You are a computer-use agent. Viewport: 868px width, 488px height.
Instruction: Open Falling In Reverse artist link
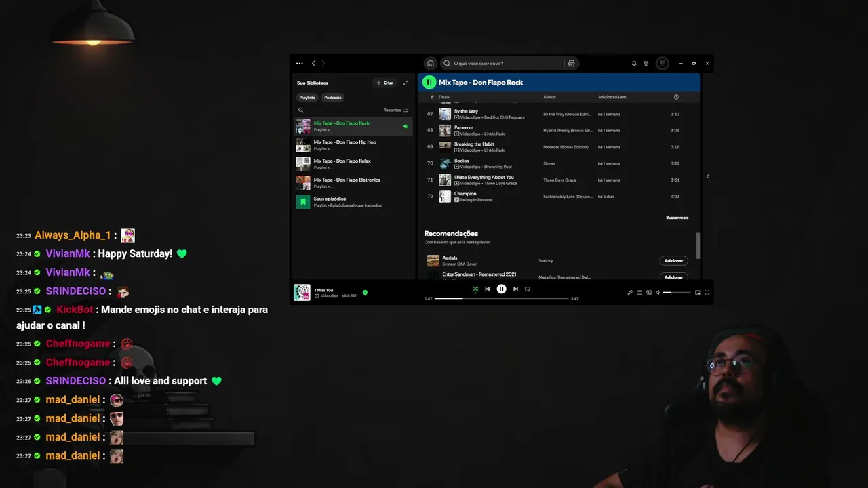click(x=476, y=200)
